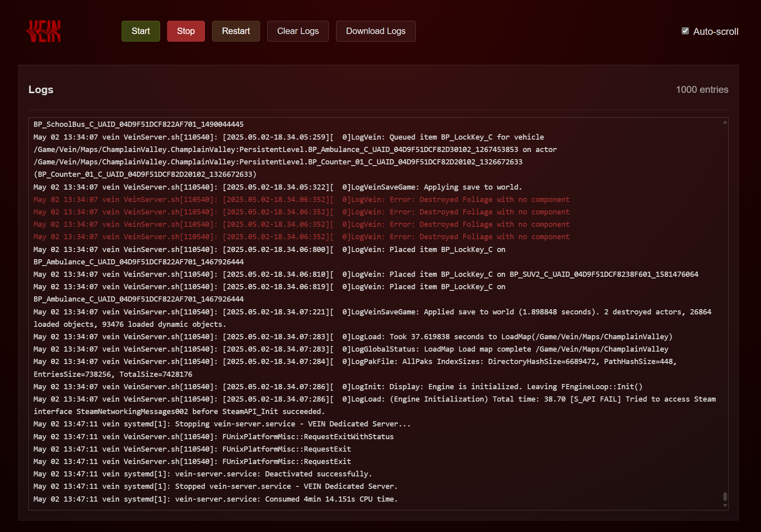
Task: Clear the logs
Action: tap(298, 31)
